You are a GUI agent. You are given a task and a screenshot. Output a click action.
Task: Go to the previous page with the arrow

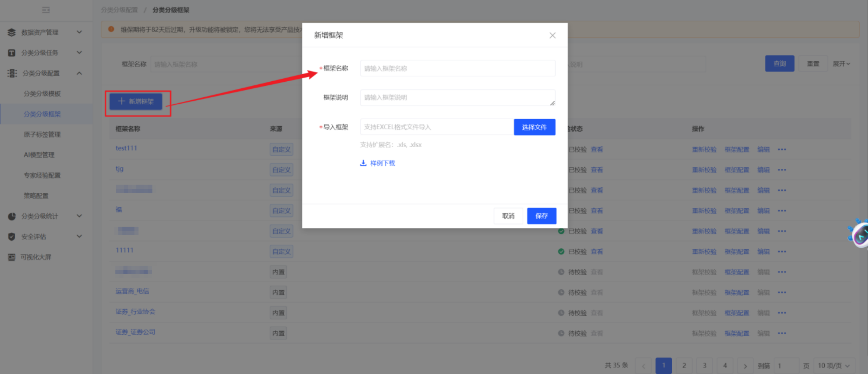[644, 366]
